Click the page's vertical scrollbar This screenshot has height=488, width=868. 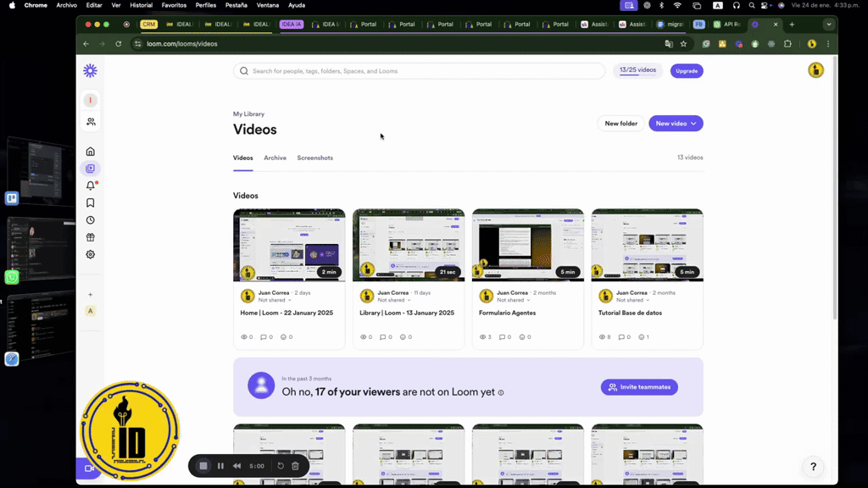click(x=835, y=188)
